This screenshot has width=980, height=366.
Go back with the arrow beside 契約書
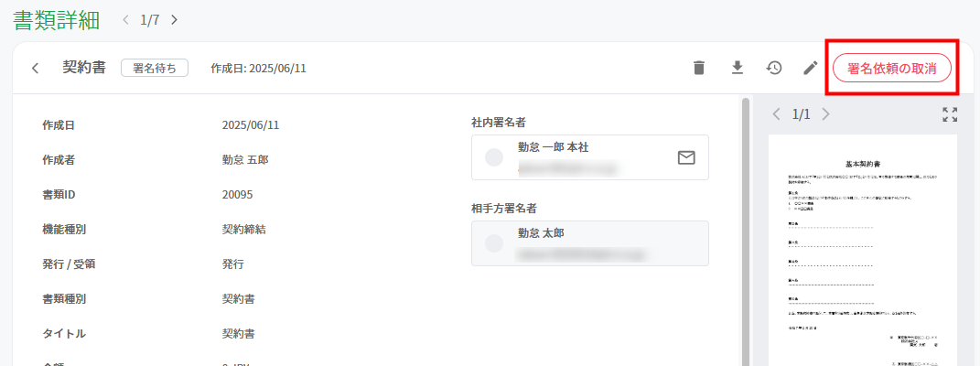tap(36, 68)
